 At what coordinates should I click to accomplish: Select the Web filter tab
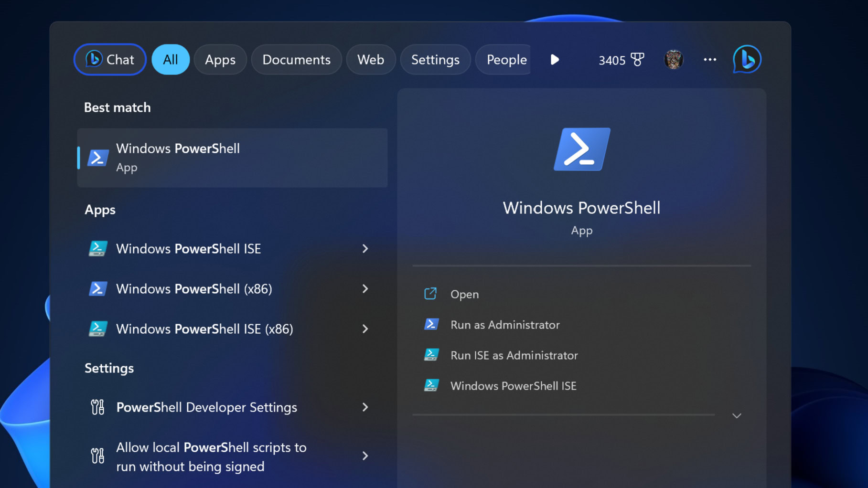click(x=371, y=60)
